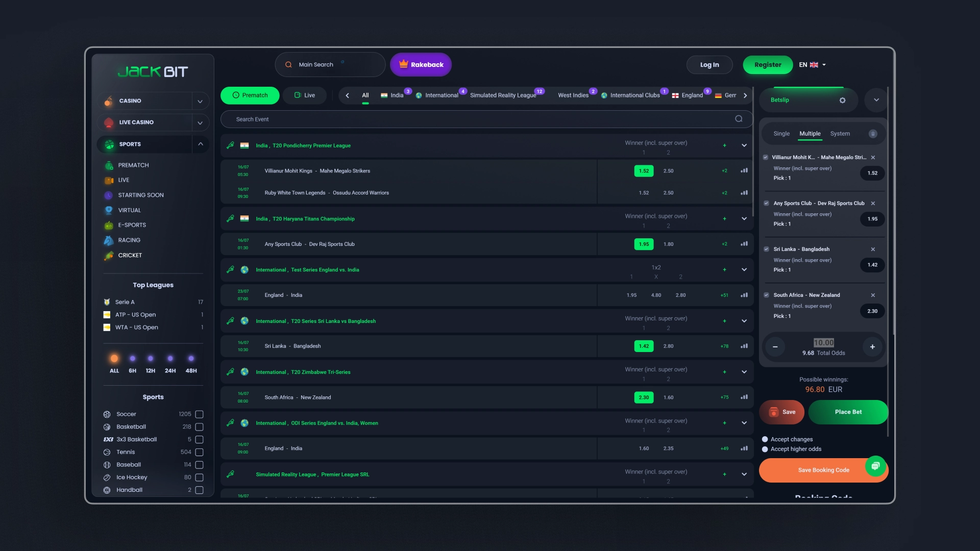Click the Place Bet button

pyautogui.click(x=848, y=412)
